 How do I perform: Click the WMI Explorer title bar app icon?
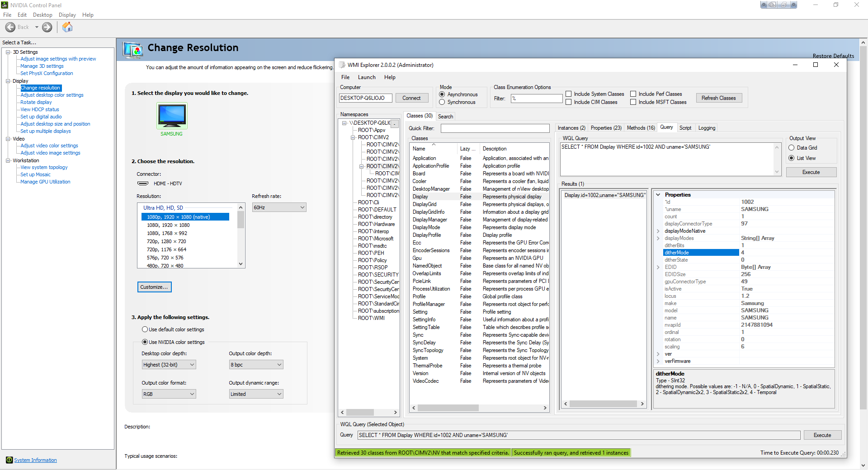342,65
